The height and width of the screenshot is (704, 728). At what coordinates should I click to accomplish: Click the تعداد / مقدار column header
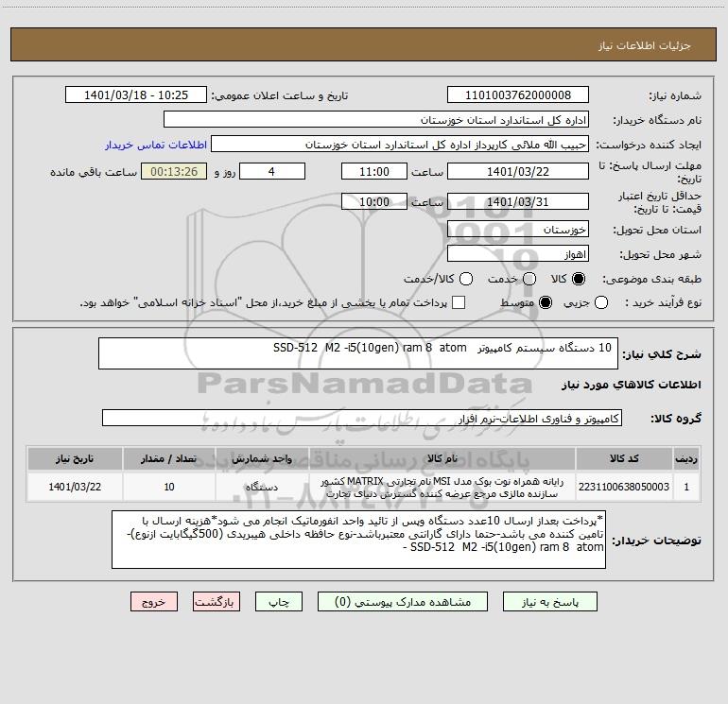pyautogui.click(x=169, y=458)
